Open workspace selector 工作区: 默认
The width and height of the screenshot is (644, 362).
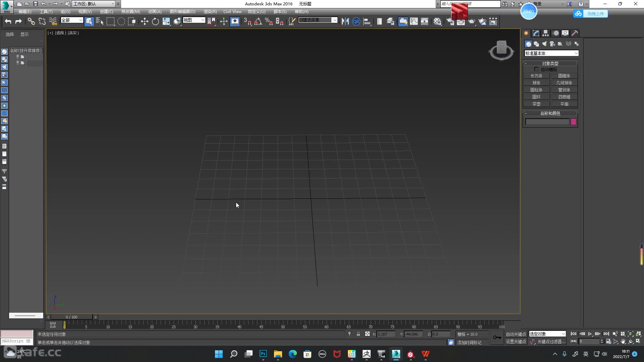94,4
